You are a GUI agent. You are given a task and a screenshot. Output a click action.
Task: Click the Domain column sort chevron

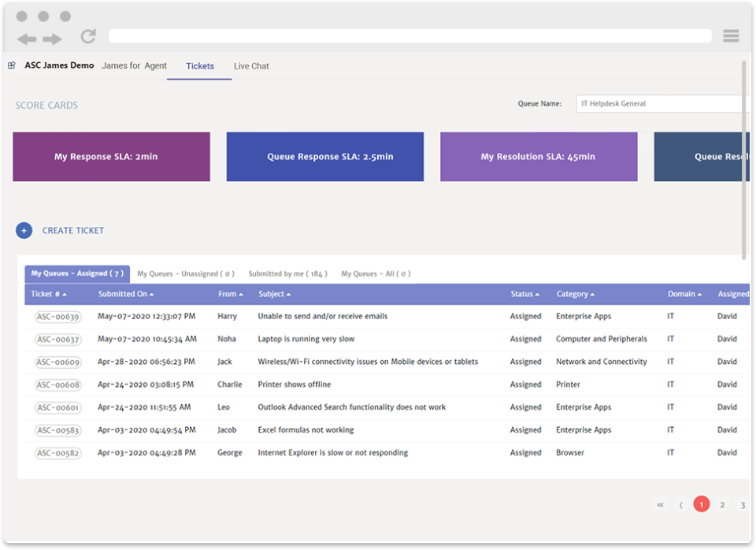click(699, 294)
